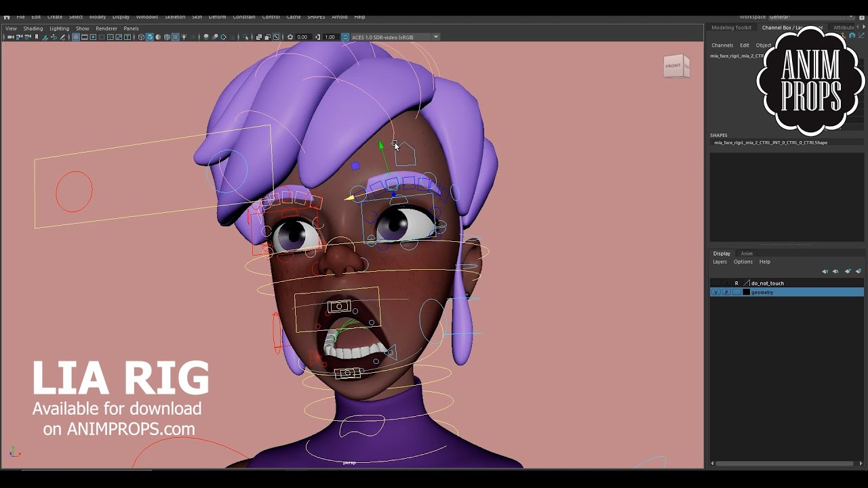Click the create new empty layer icon

pyautogui.click(x=847, y=271)
